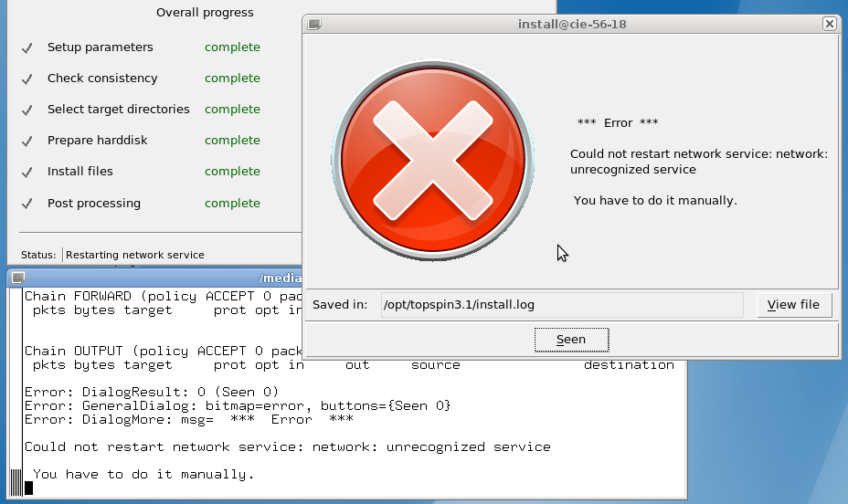The height and width of the screenshot is (504, 848).
Task: Click the Seen button
Action: point(571,340)
